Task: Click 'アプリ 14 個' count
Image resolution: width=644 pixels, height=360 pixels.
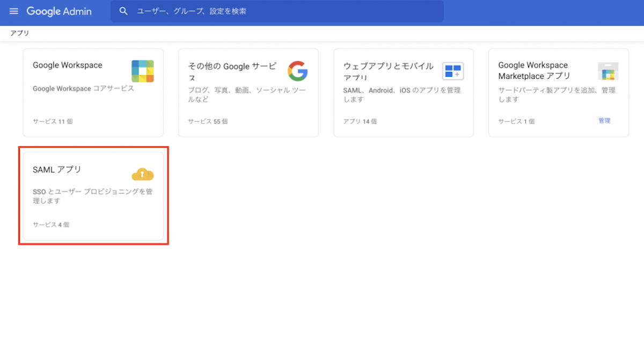Action: (360, 122)
